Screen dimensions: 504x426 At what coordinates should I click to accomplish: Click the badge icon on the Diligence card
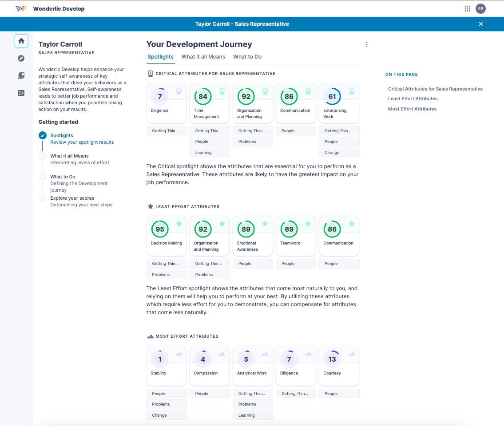(179, 91)
